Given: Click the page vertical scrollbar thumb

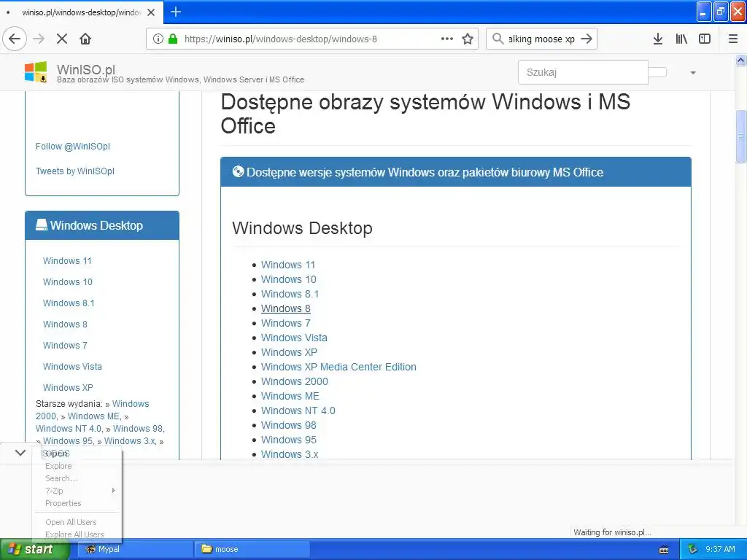Looking at the screenshot, I should pyautogui.click(x=740, y=136).
